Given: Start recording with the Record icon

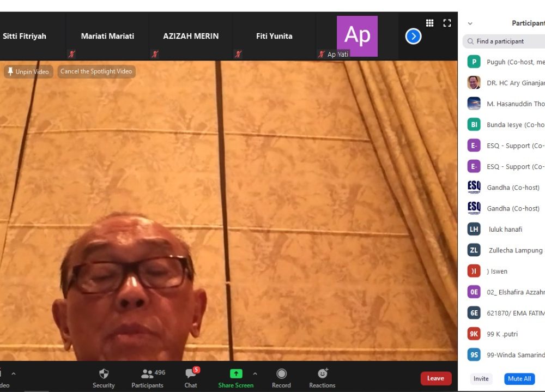Looking at the screenshot, I should 281,374.
